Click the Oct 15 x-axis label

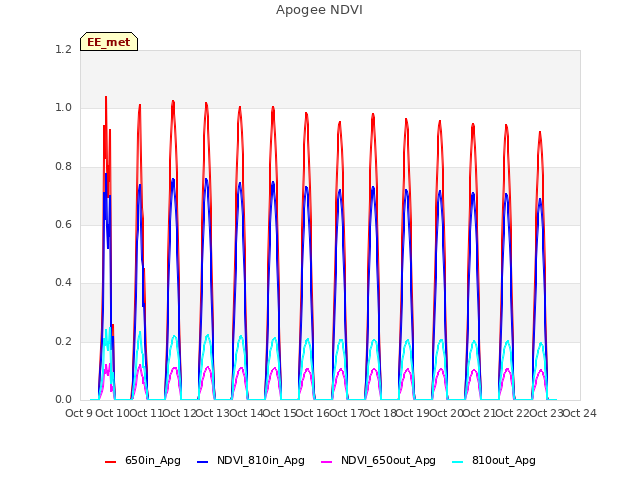pyautogui.click(x=279, y=413)
